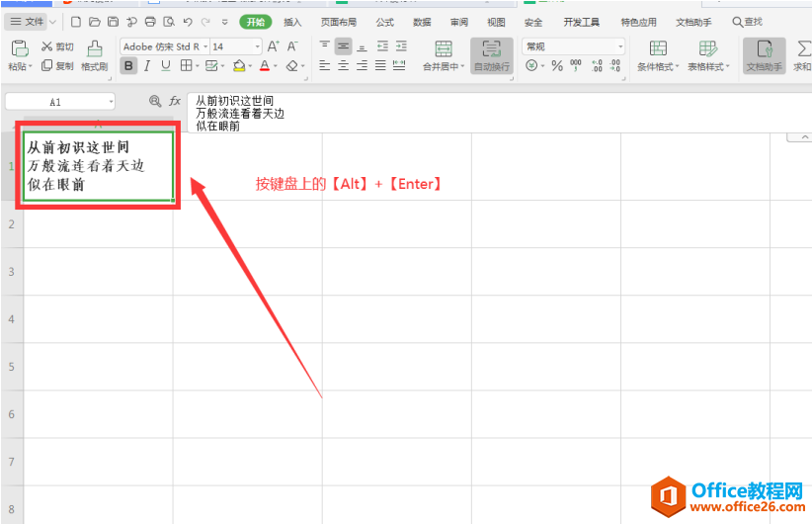Toggle Bold formatting
Screen dimensions: 812x524
pos(128,66)
